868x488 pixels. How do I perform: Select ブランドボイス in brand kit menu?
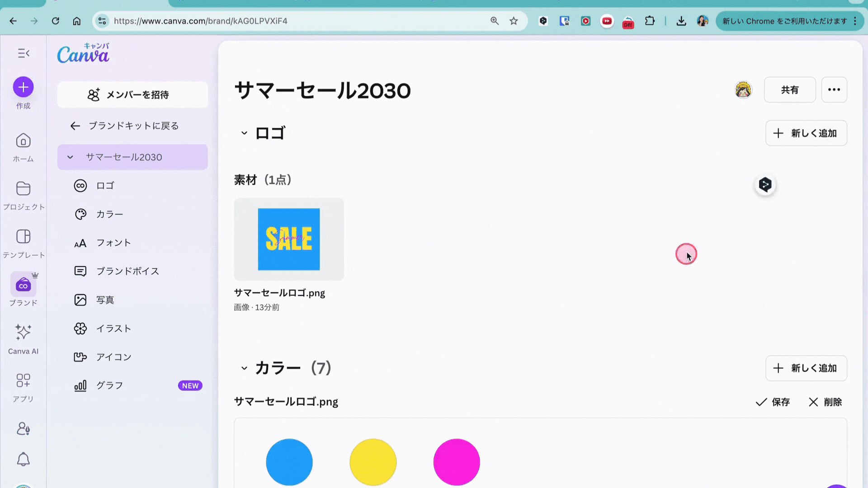tap(127, 272)
